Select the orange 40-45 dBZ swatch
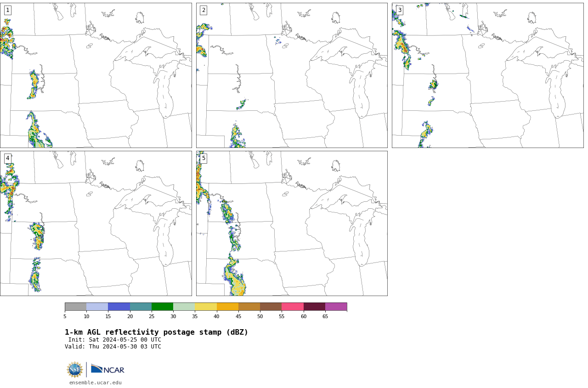This screenshot has height=388, width=588. (x=227, y=307)
